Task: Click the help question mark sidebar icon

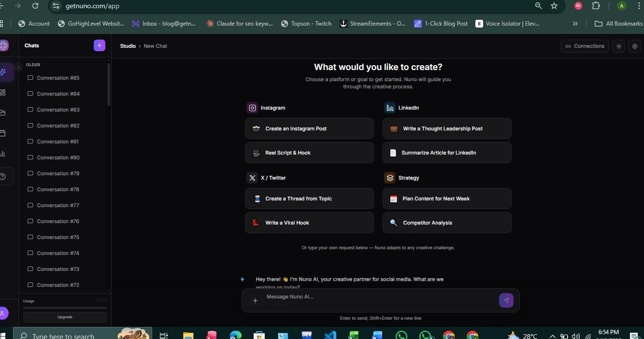Action: [x=3, y=177]
